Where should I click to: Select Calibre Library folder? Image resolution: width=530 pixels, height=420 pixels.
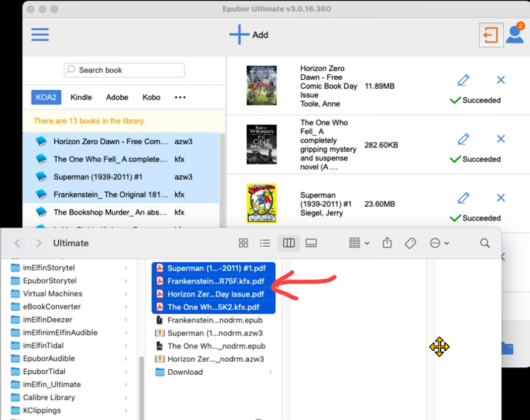click(x=69, y=397)
